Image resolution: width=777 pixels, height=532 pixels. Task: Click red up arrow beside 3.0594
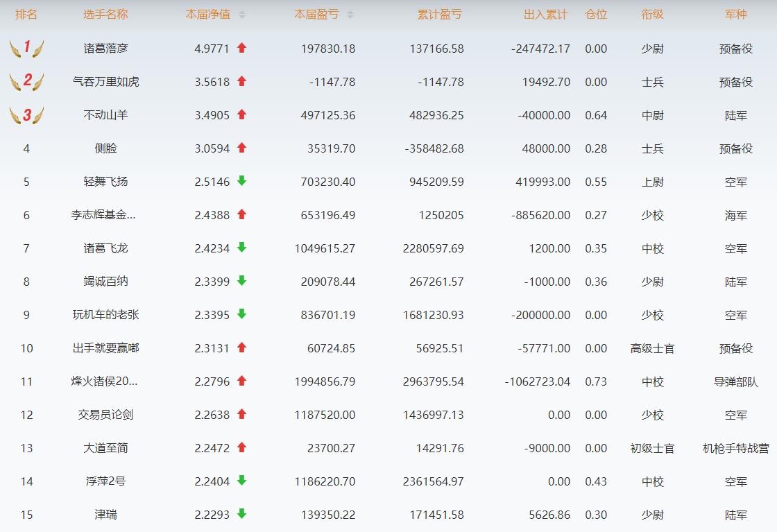coord(241,148)
